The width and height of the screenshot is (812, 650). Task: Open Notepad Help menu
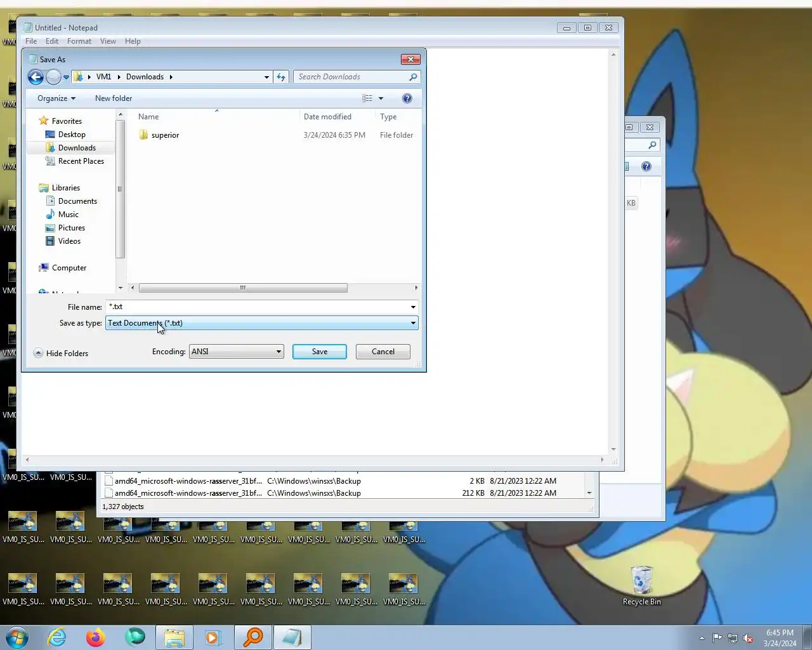(x=133, y=41)
